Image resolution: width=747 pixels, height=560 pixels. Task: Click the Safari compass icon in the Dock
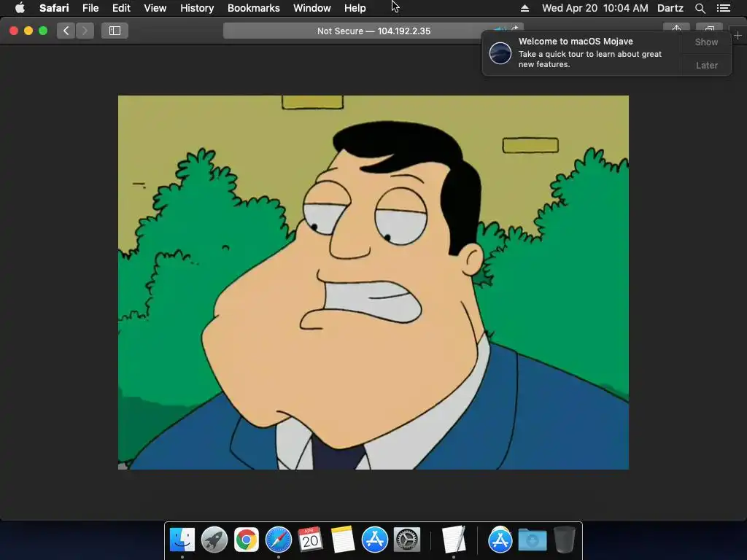[x=278, y=540]
